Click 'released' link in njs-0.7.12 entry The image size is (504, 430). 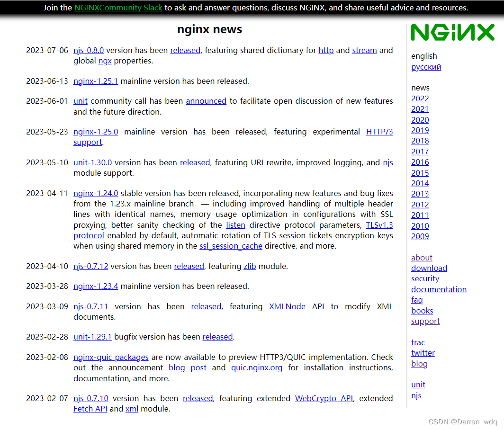pyautogui.click(x=189, y=267)
